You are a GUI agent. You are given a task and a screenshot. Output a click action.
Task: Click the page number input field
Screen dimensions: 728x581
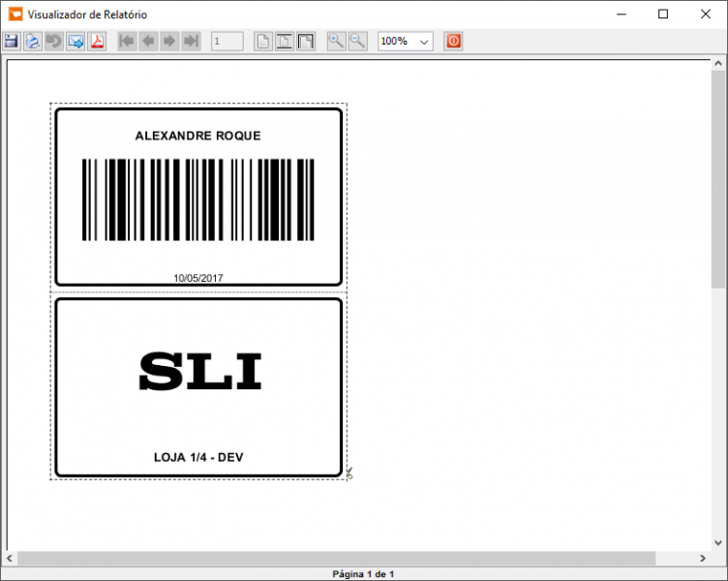pos(227,42)
